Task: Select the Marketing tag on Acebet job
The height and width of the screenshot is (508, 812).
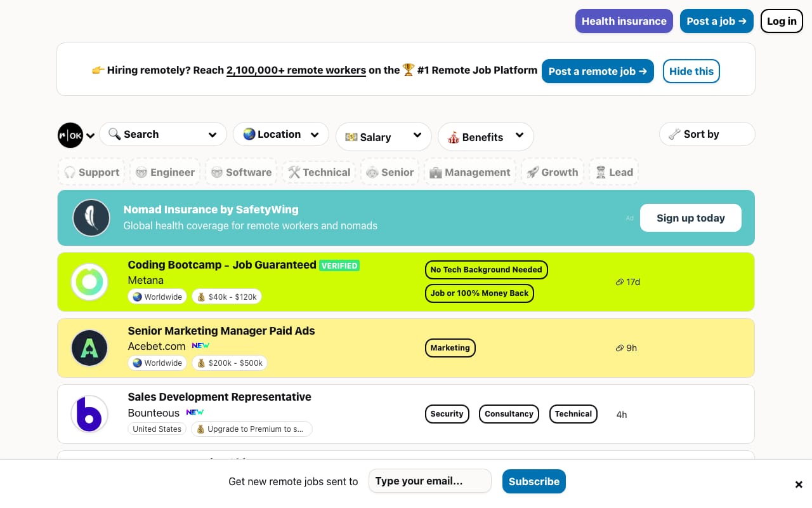Action: coord(450,348)
